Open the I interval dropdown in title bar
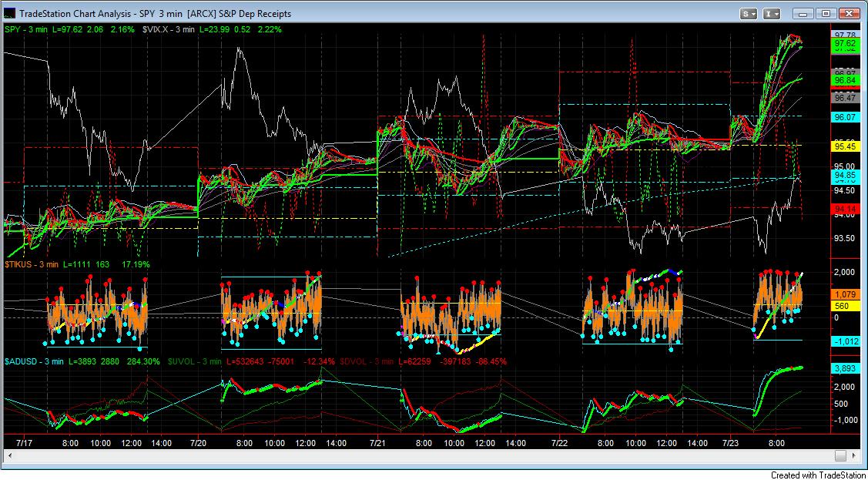This screenshot has height=480, width=868. (x=772, y=13)
